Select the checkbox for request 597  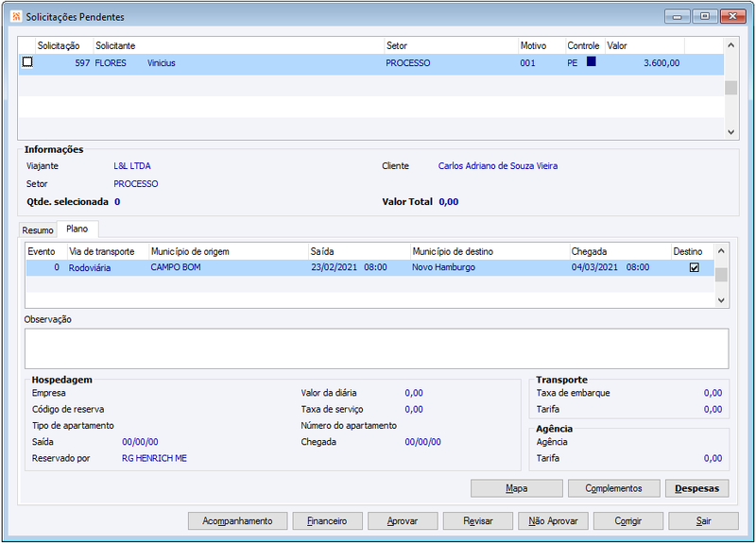click(27, 62)
